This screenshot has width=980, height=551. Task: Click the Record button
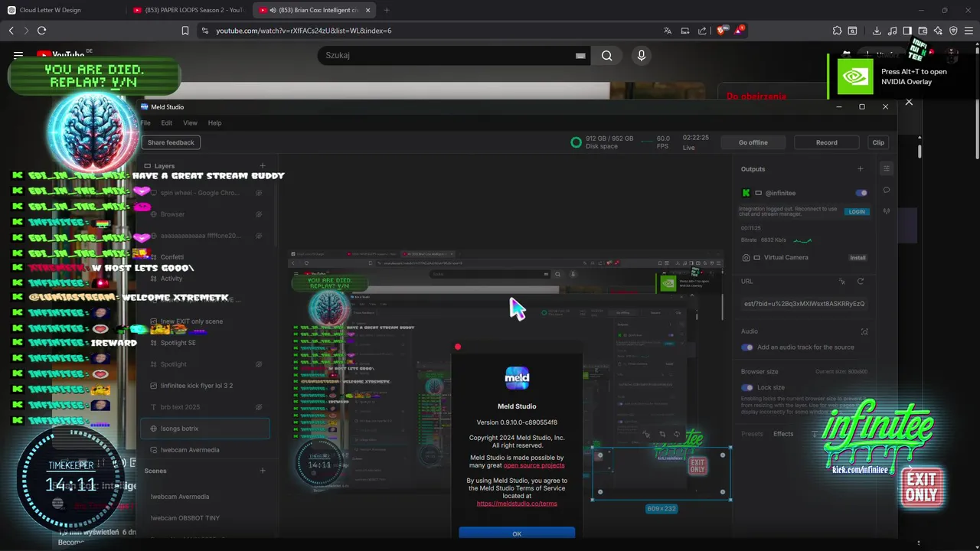coord(826,142)
